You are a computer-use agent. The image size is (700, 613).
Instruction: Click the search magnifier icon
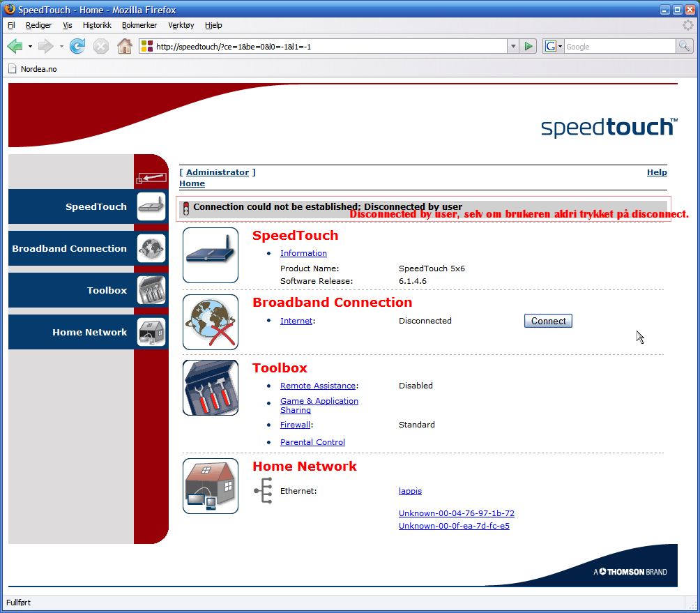pyautogui.click(x=684, y=46)
